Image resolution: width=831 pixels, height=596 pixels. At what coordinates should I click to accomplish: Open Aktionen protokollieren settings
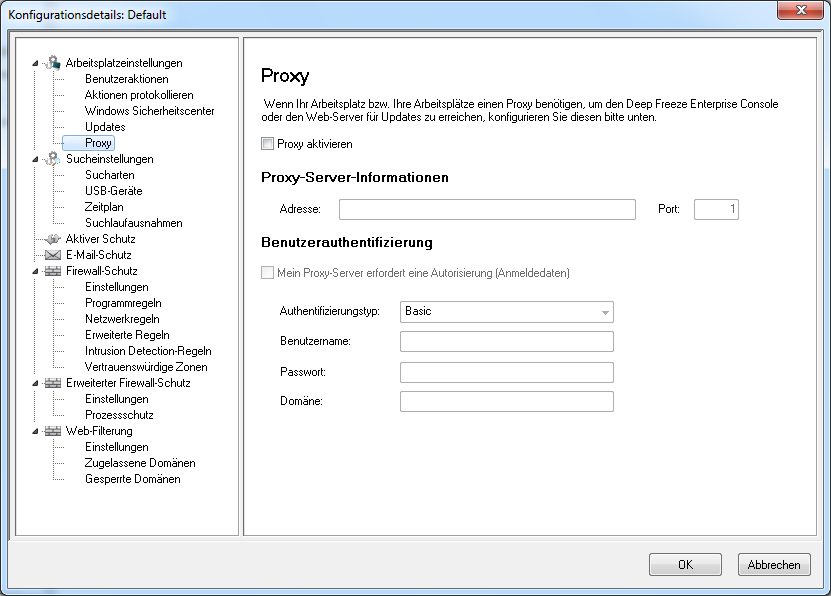(x=139, y=95)
